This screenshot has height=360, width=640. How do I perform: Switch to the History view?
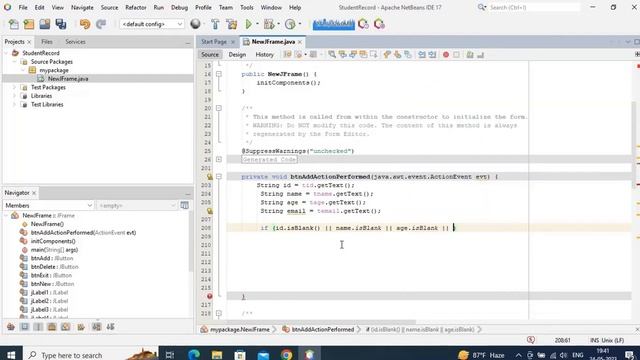point(264,54)
